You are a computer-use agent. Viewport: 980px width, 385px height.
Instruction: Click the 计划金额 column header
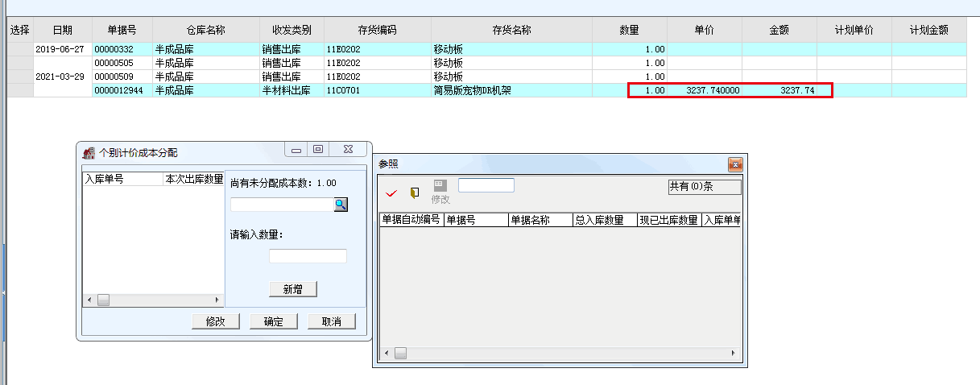point(929,30)
